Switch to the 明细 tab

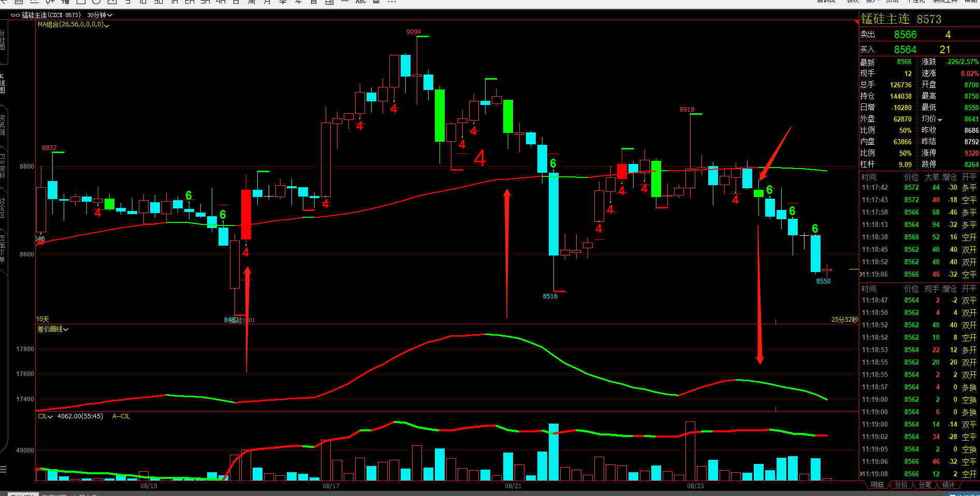coord(877,485)
